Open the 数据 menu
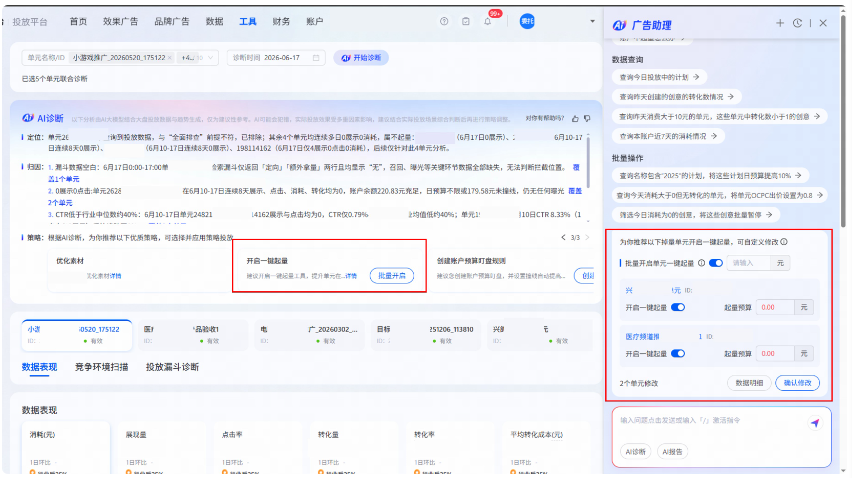The image size is (852, 478). pos(214,21)
